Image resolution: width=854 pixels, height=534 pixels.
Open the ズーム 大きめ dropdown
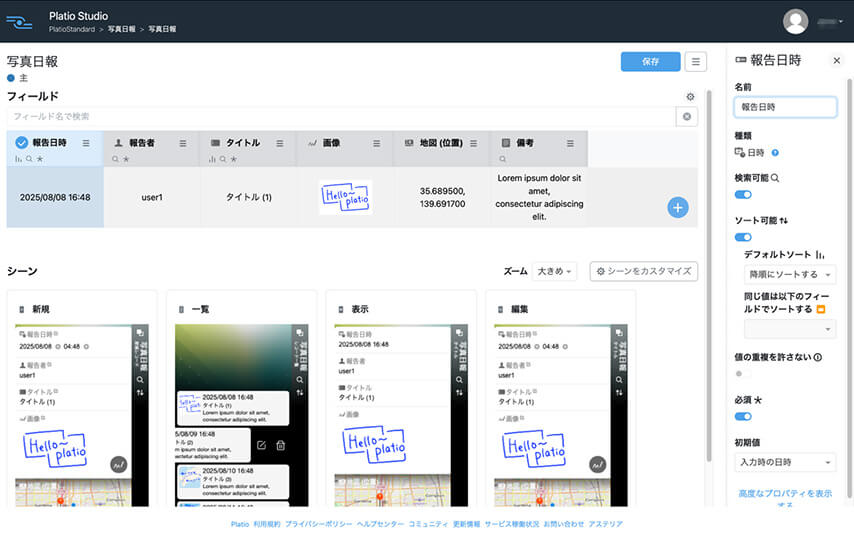pos(555,271)
